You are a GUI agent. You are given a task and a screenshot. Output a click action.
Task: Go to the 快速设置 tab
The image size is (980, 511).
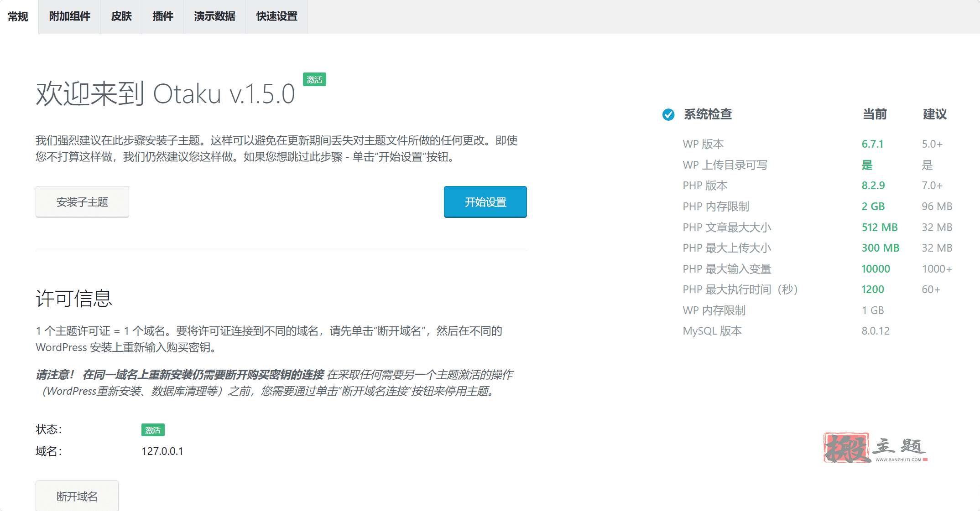tap(277, 17)
